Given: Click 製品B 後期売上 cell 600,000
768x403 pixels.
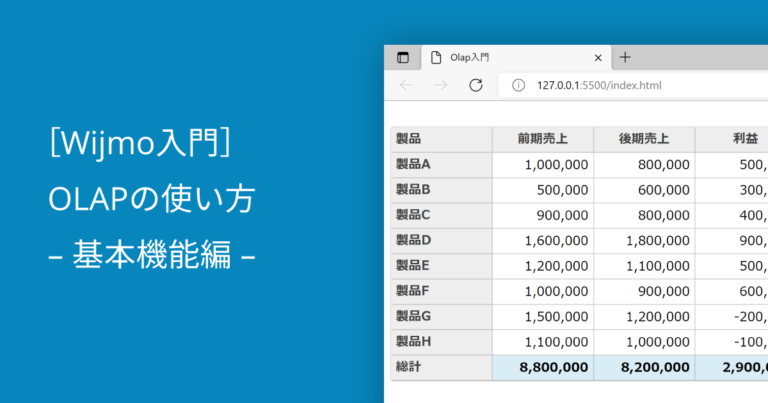Looking at the screenshot, I should point(644,190).
